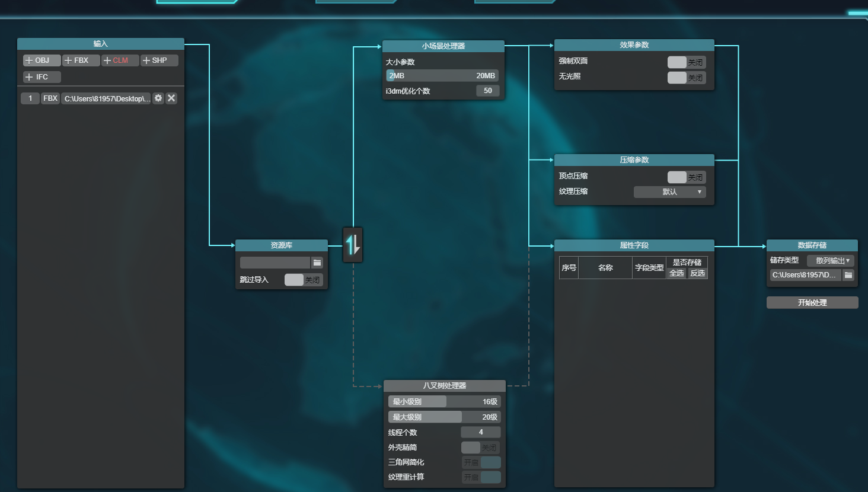
Task: Click the +SHP import icon
Action: (159, 60)
